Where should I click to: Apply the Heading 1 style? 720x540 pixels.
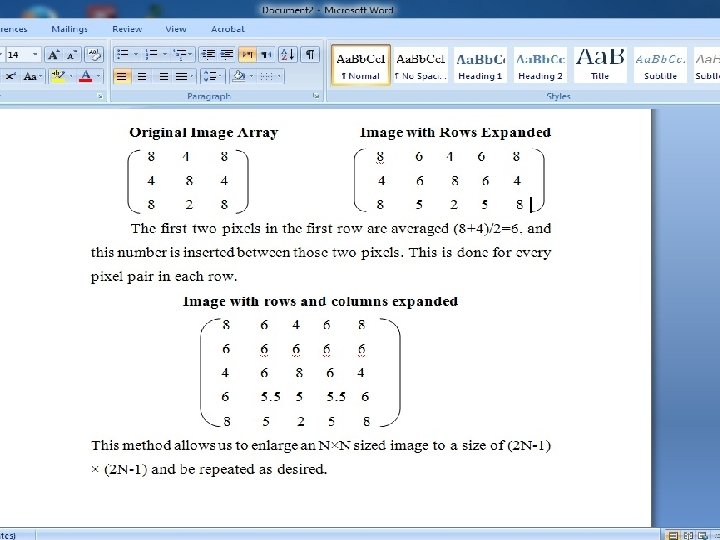tap(480, 65)
